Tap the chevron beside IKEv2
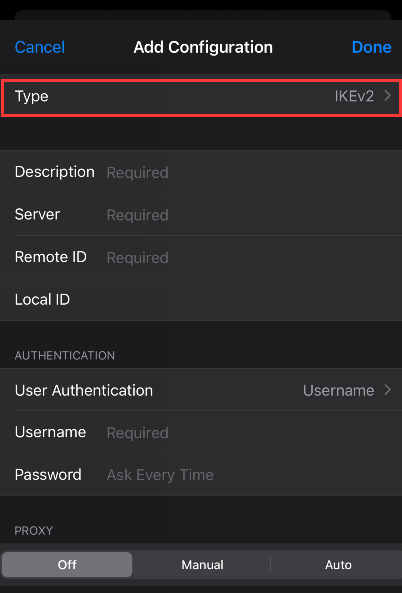 [x=387, y=96]
